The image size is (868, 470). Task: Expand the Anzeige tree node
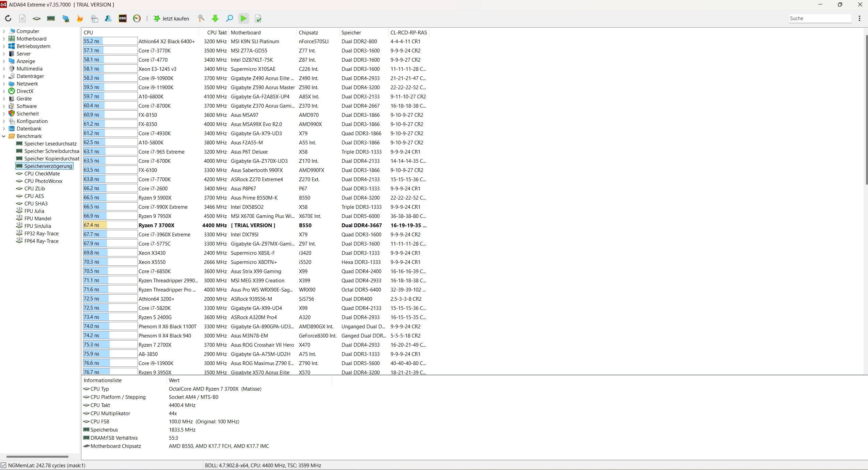(4, 61)
